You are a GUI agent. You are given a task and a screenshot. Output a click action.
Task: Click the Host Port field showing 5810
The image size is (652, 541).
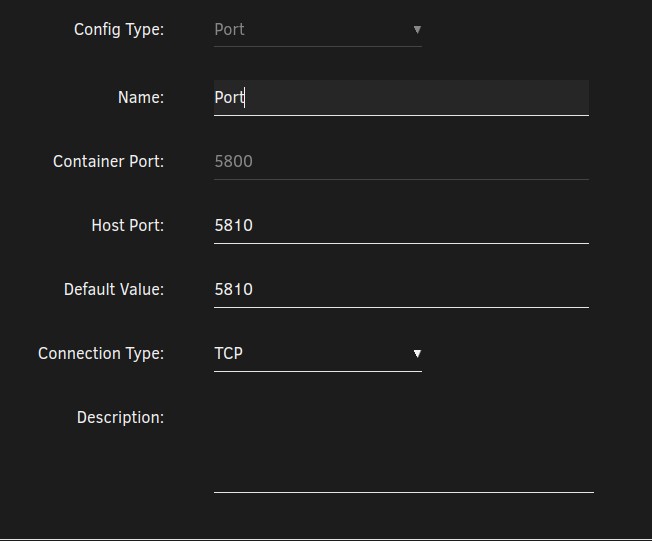click(x=401, y=225)
